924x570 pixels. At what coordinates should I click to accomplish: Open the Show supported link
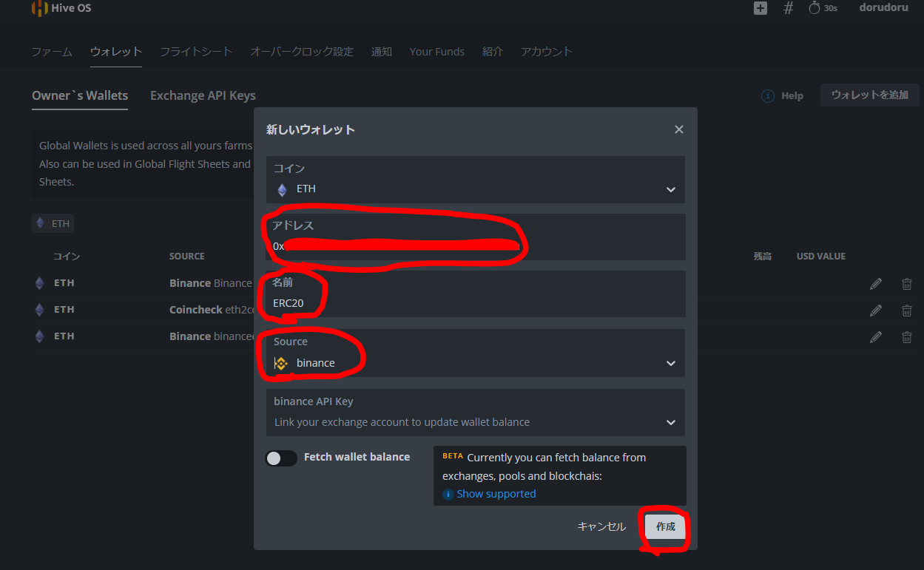tap(496, 494)
